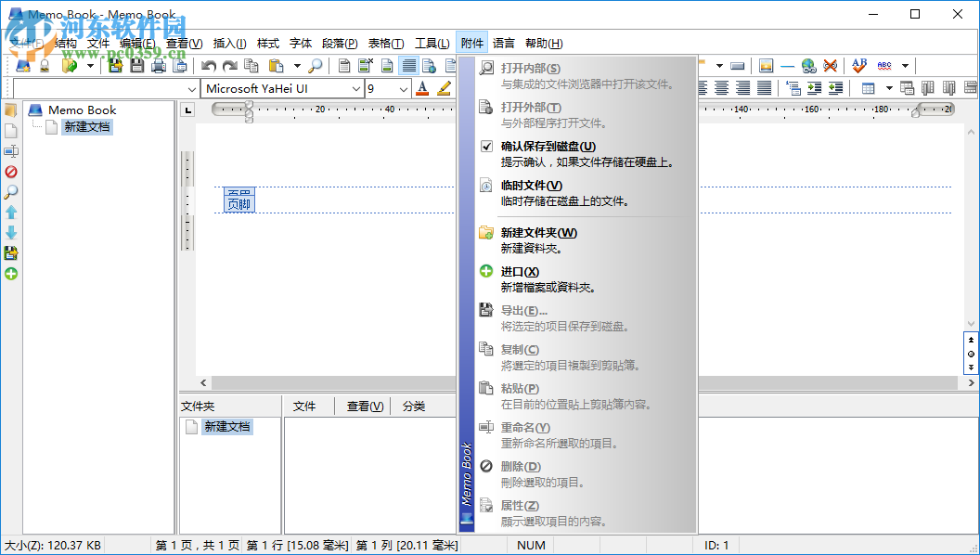Image resolution: width=980 pixels, height=555 pixels.
Task: Choose 新建文件夹(W) in the menu
Action: [x=586, y=240]
